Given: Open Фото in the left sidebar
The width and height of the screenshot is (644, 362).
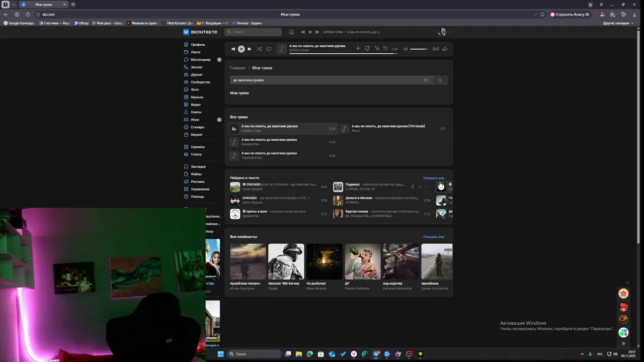Looking at the screenshot, I should pos(195,89).
